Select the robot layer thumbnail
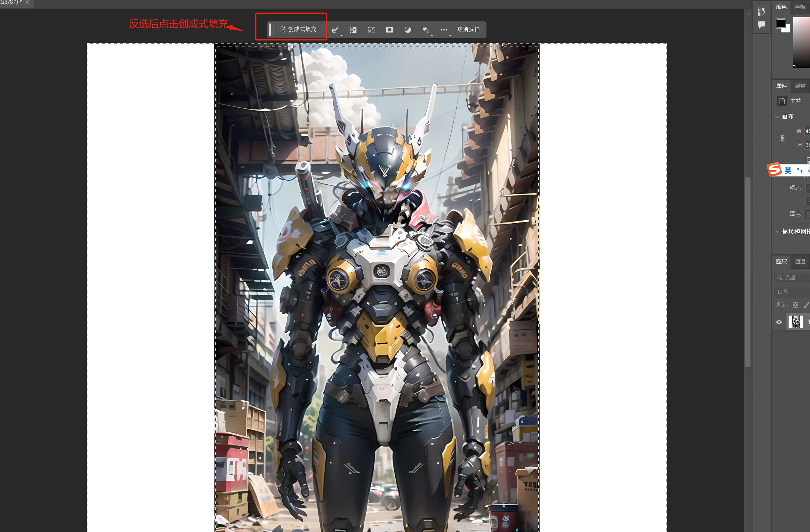 click(x=796, y=322)
